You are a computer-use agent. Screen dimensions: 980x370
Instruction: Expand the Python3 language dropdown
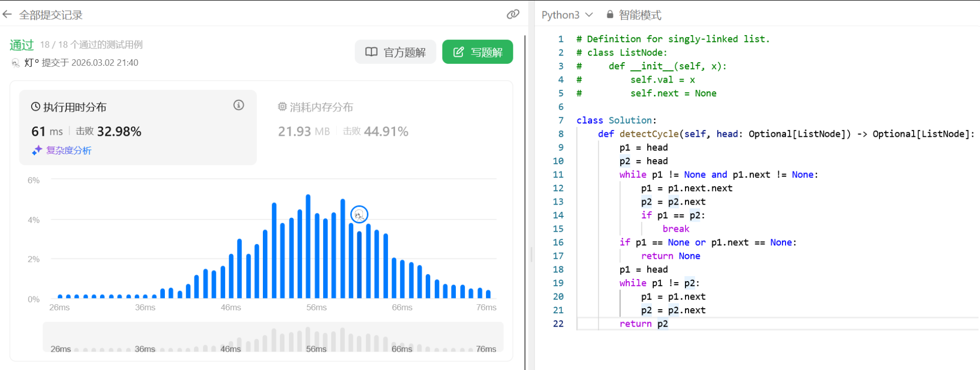click(x=567, y=15)
